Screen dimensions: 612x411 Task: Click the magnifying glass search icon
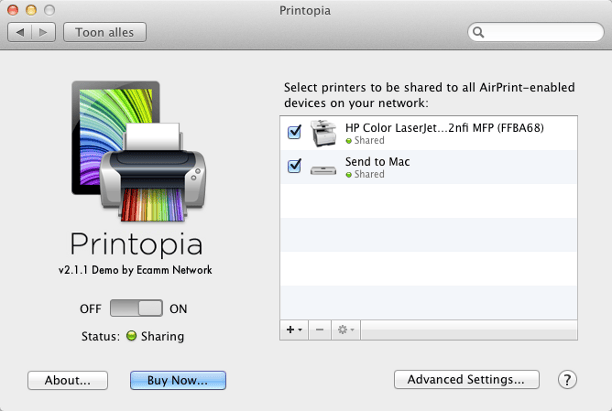(480, 33)
